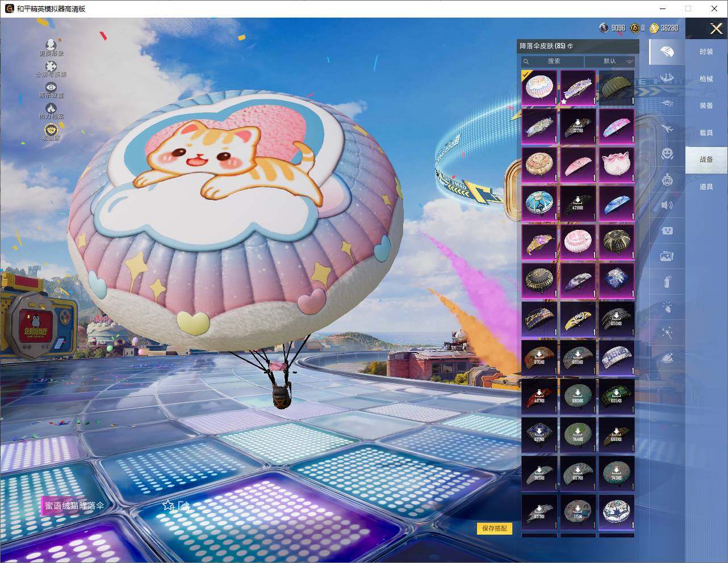Download the 428KB parachute skin
Viewport: 728px width, 563px height.
click(578, 203)
